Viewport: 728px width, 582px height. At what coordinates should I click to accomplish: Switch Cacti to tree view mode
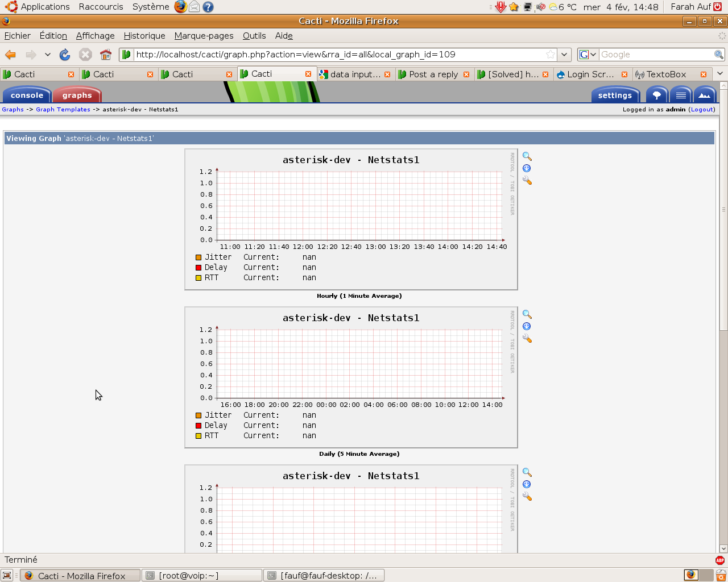click(657, 95)
